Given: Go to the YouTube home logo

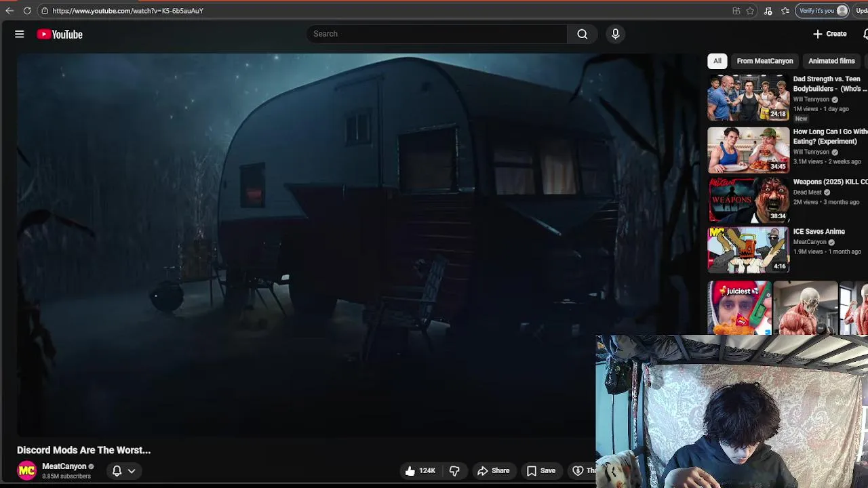Looking at the screenshot, I should [60, 35].
